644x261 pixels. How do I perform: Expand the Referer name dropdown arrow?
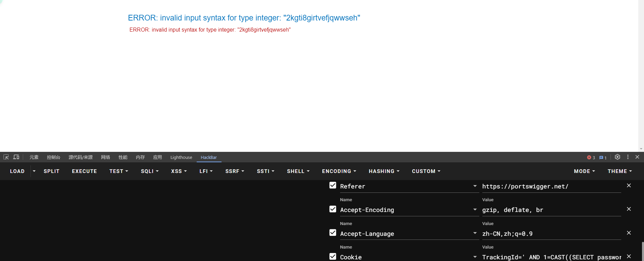[x=475, y=186]
